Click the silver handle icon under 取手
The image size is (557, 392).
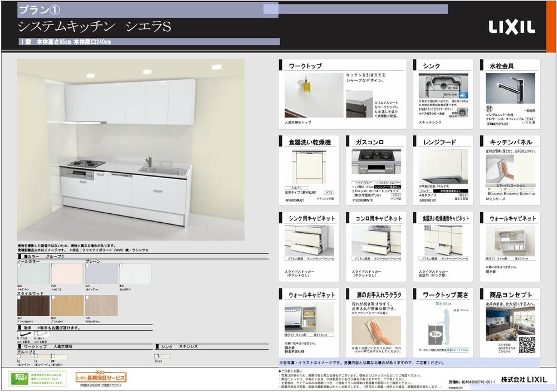coord(42,335)
